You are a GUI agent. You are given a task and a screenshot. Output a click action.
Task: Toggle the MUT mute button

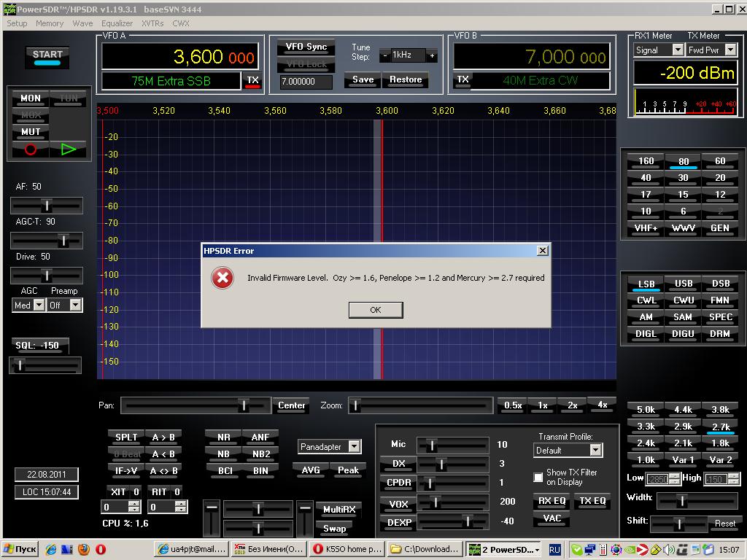click(31, 132)
